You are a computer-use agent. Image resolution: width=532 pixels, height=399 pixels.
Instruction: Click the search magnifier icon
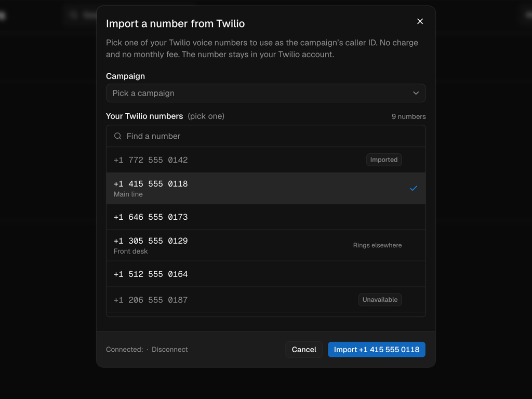pyautogui.click(x=118, y=136)
